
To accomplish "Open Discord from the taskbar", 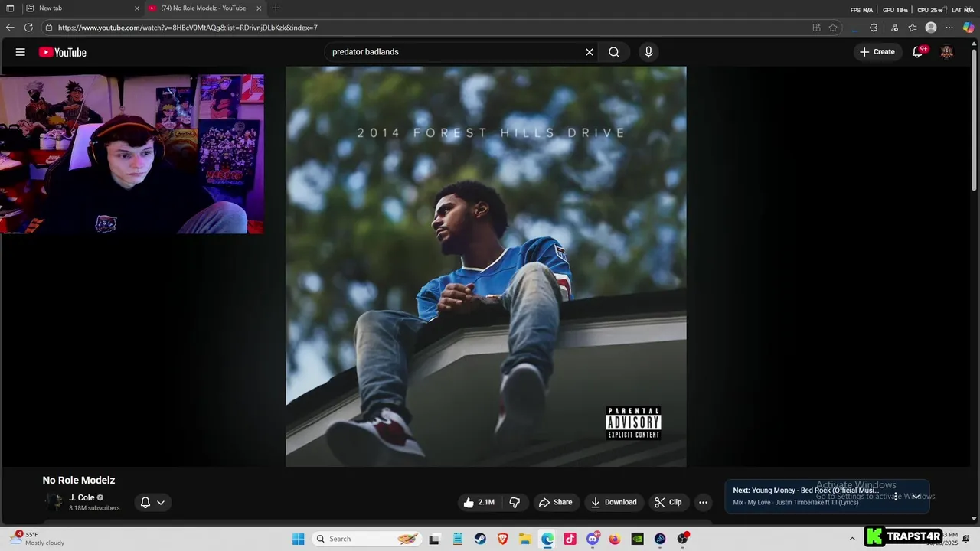I will pyautogui.click(x=593, y=539).
